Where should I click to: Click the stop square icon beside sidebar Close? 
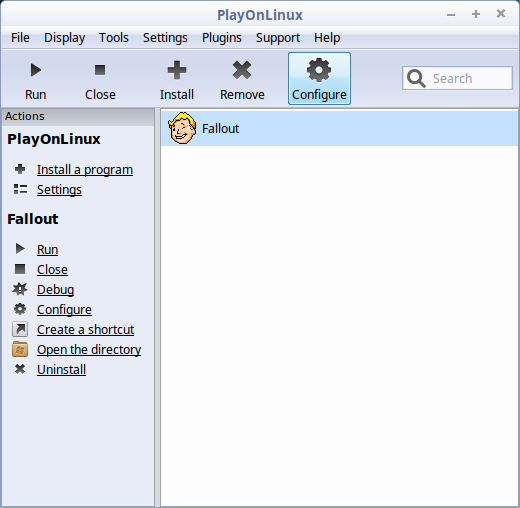[x=20, y=269]
